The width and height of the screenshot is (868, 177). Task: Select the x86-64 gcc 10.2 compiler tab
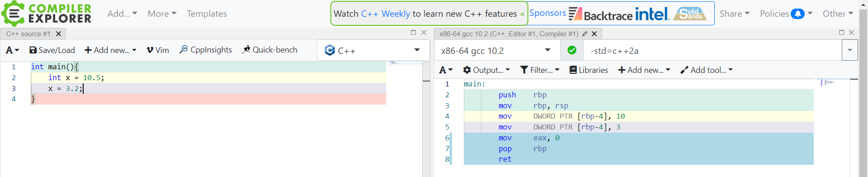pyautogui.click(x=509, y=34)
